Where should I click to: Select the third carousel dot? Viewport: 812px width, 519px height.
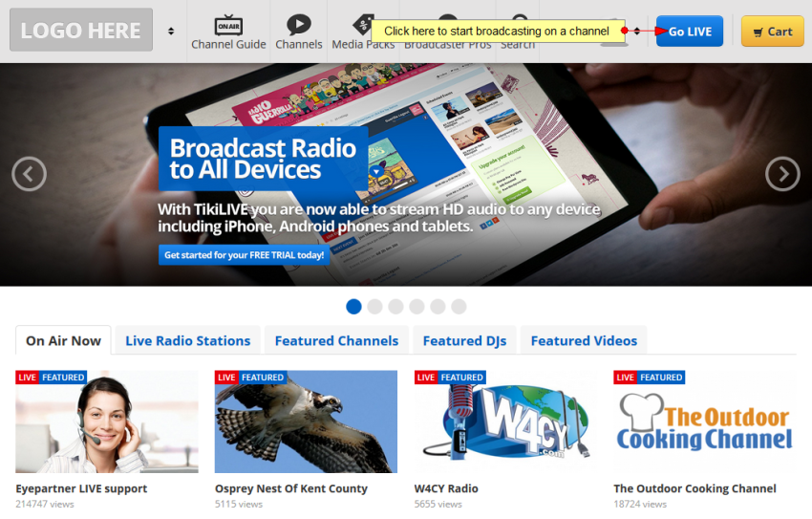pyautogui.click(x=396, y=307)
